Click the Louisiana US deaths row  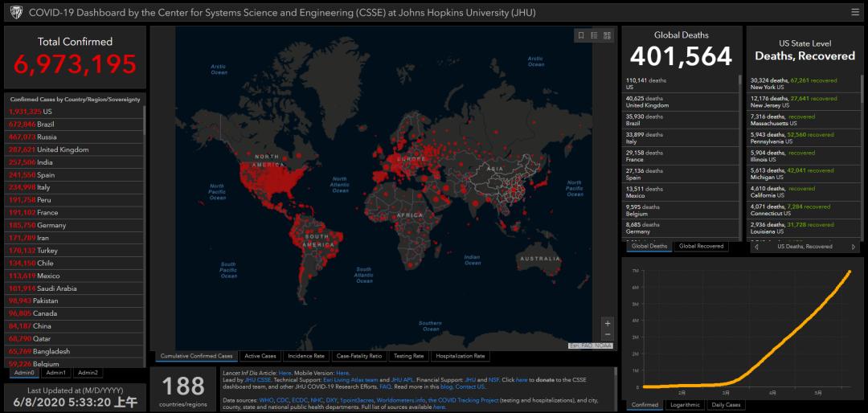805,228
